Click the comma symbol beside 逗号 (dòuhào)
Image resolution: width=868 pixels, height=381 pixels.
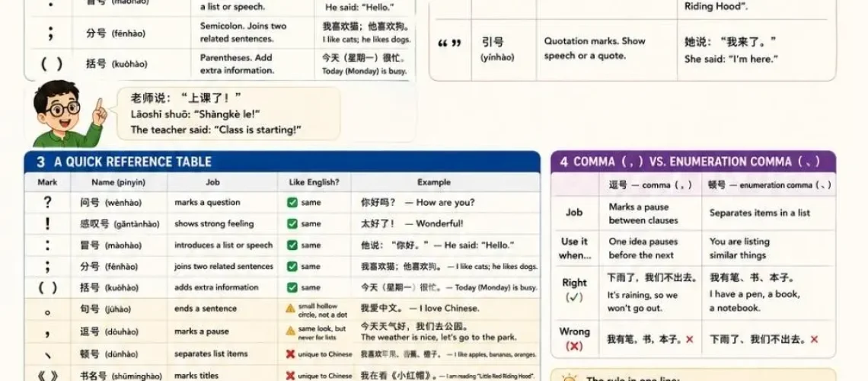tap(48, 334)
